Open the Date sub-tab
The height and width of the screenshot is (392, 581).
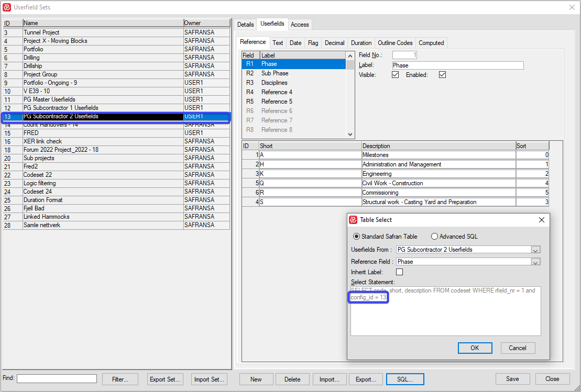(295, 43)
